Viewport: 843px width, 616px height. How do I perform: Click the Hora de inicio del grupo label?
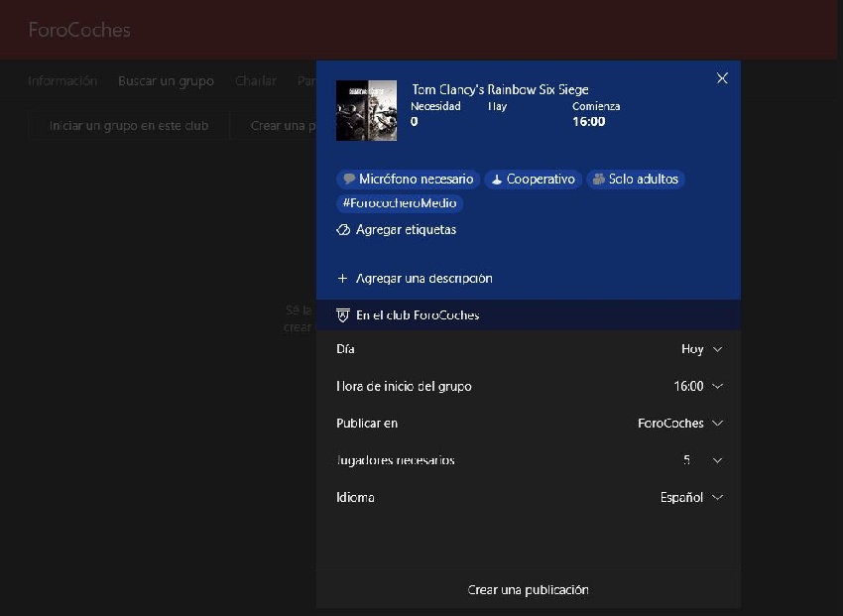pos(404,387)
